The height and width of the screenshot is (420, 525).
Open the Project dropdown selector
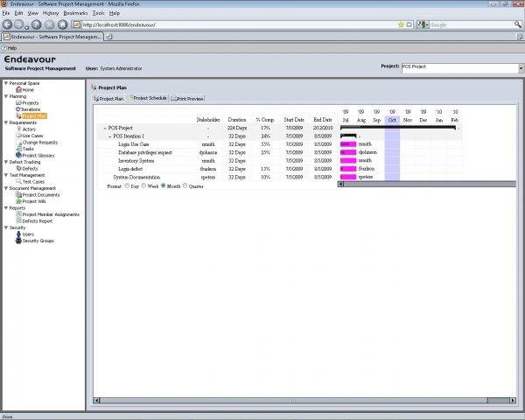pyautogui.click(x=521, y=66)
